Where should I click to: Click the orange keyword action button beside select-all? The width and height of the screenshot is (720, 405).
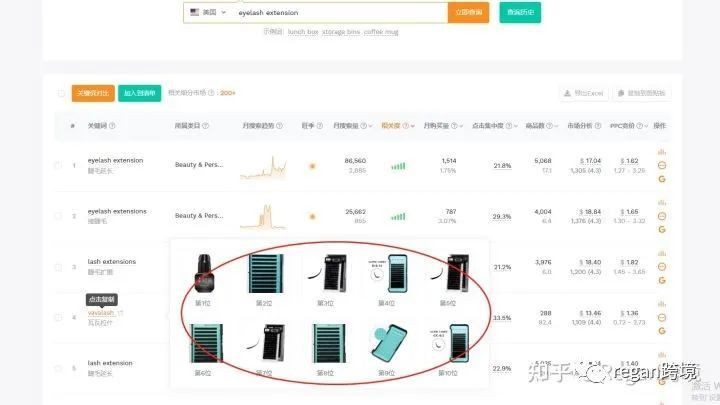93,93
